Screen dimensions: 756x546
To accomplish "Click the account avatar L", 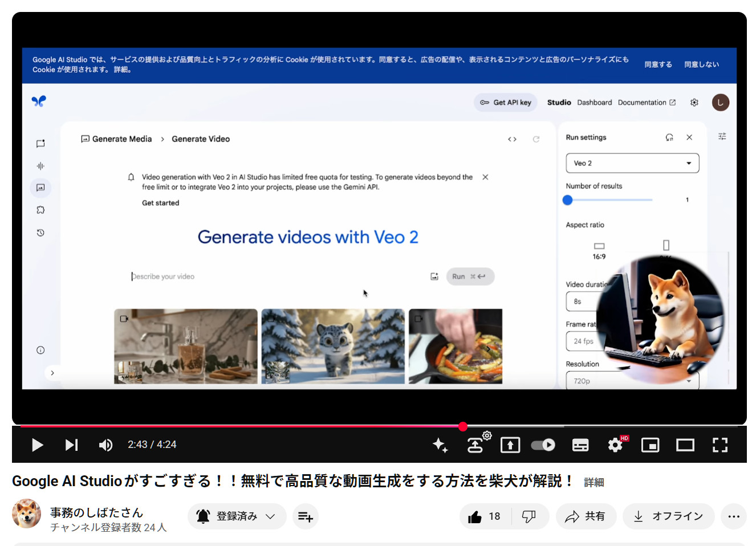I will click(720, 103).
